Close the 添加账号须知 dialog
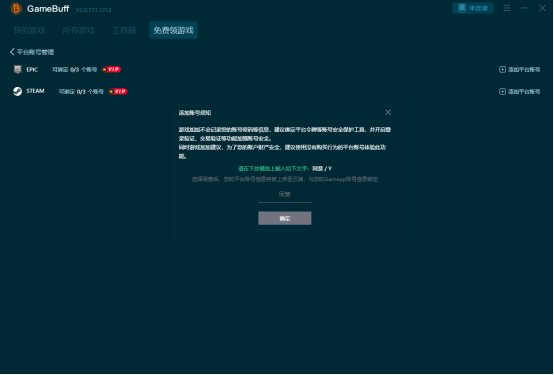Screen dimensions: 554x375 pyautogui.click(x=388, y=112)
